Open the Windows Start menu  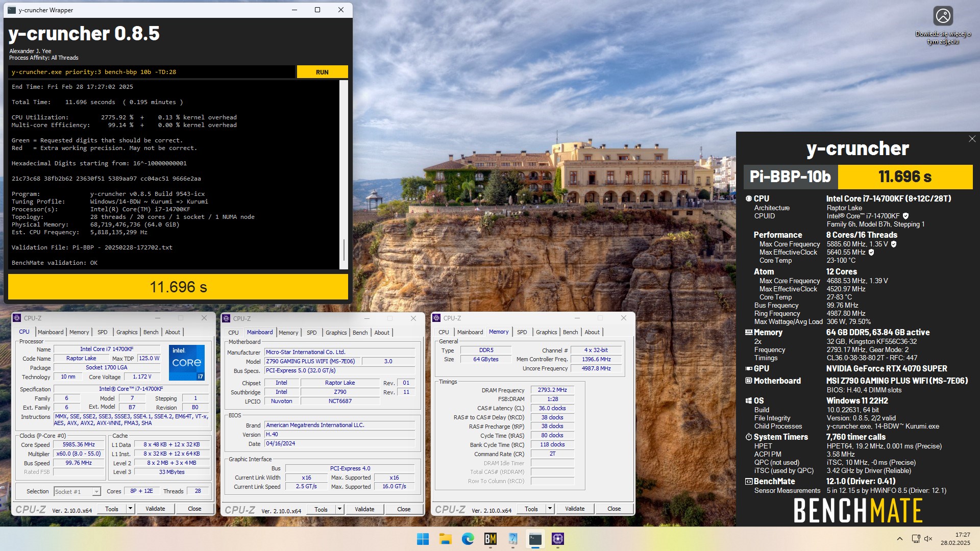coord(423,539)
